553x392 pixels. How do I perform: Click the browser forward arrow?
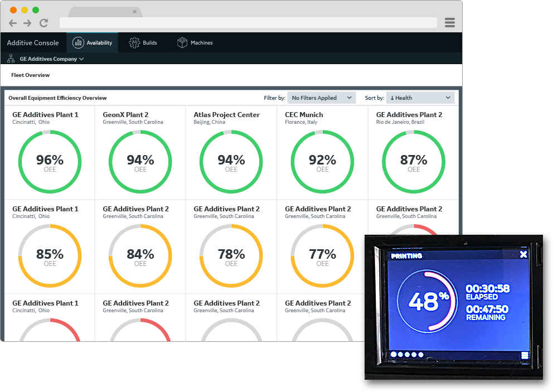click(27, 23)
